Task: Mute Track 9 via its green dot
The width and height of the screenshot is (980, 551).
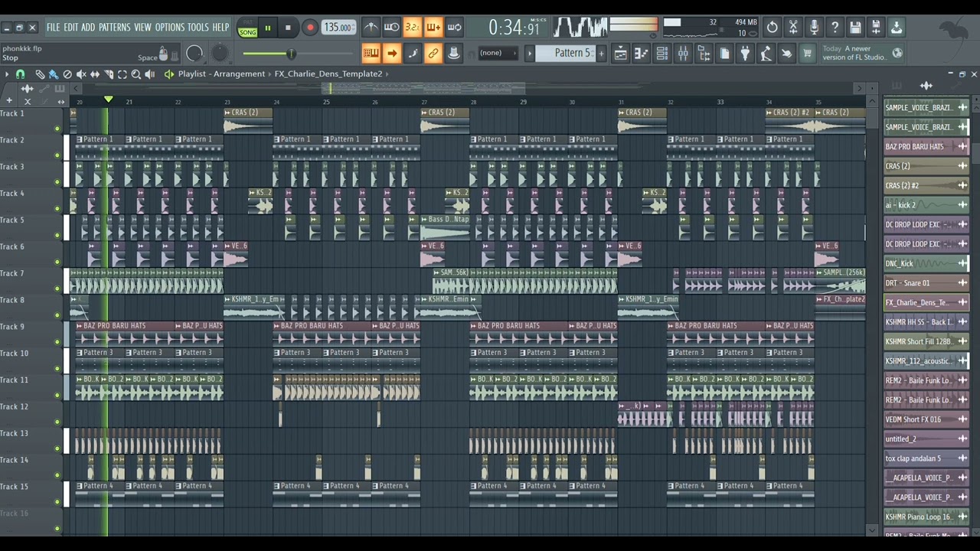Action: click(57, 342)
